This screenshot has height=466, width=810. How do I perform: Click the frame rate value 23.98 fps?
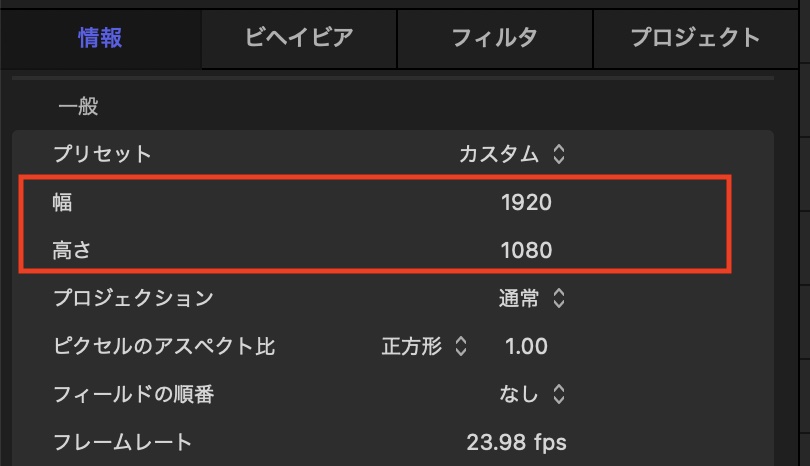pos(516,441)
